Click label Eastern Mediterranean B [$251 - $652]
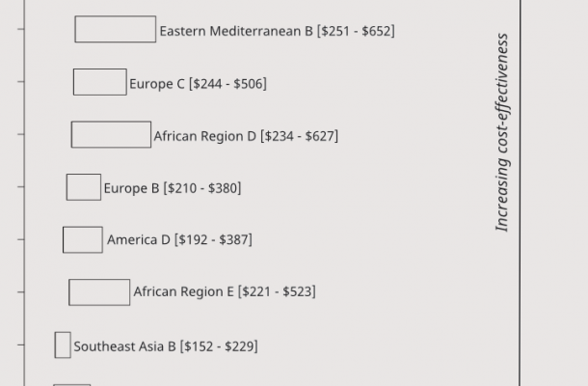The width and height of the screenshot is (588, 386). pos(277,31)
